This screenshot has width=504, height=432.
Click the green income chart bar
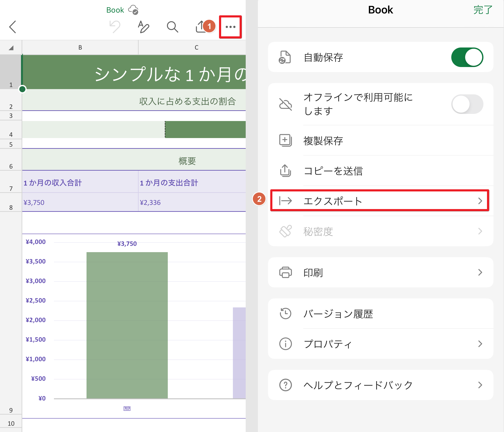[127, 325]
